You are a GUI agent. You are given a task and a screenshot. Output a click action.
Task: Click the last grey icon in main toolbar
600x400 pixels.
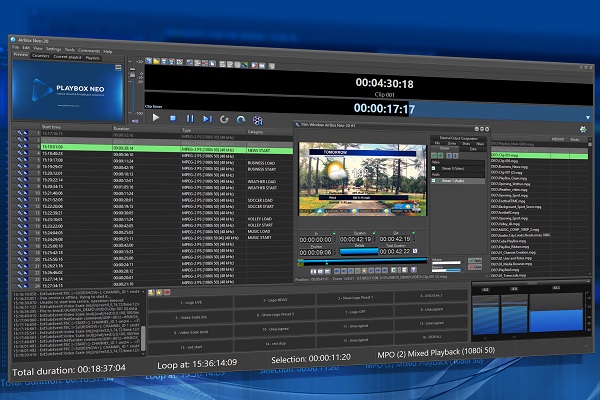point(272,66)
